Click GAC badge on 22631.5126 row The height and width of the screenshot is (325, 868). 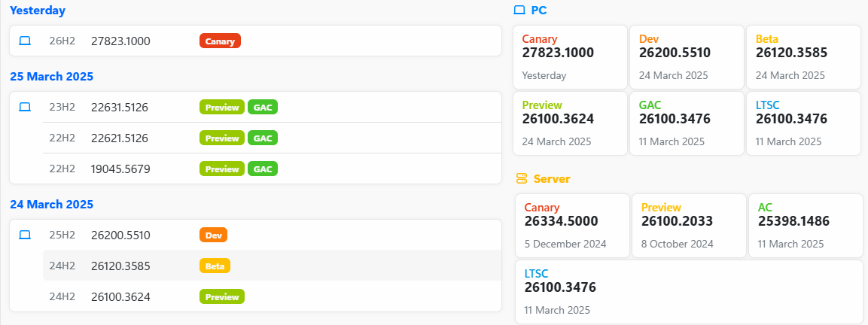[x=263, y=108]
